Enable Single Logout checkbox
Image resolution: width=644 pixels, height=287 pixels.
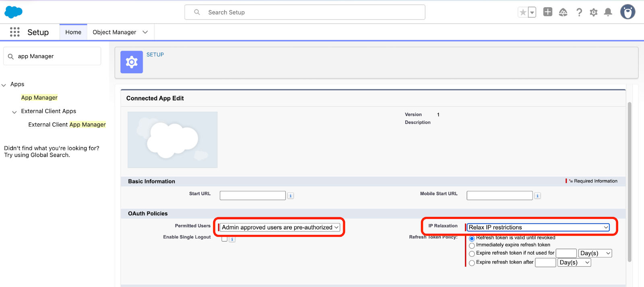[x=225, y=239]
